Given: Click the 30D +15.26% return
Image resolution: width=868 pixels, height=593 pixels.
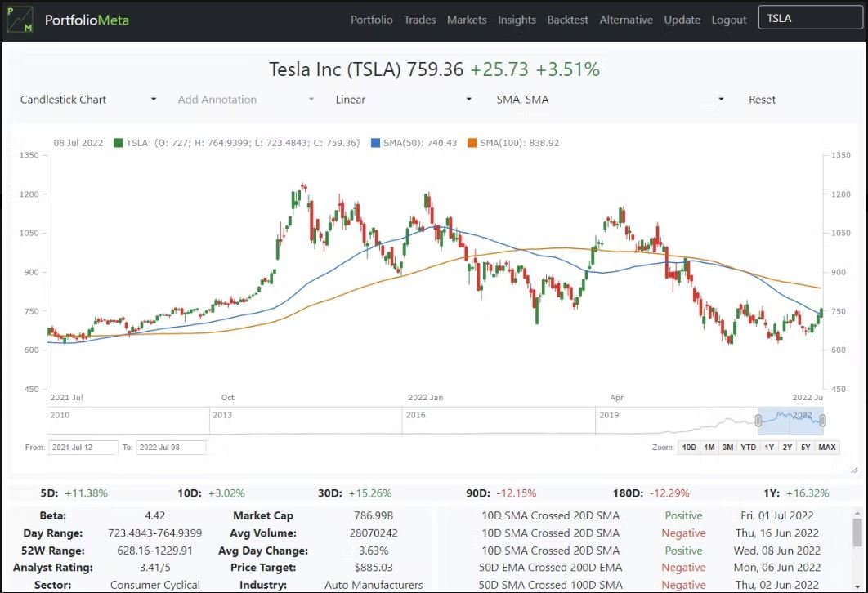Looking at the screenshot, I should [355, 493].
